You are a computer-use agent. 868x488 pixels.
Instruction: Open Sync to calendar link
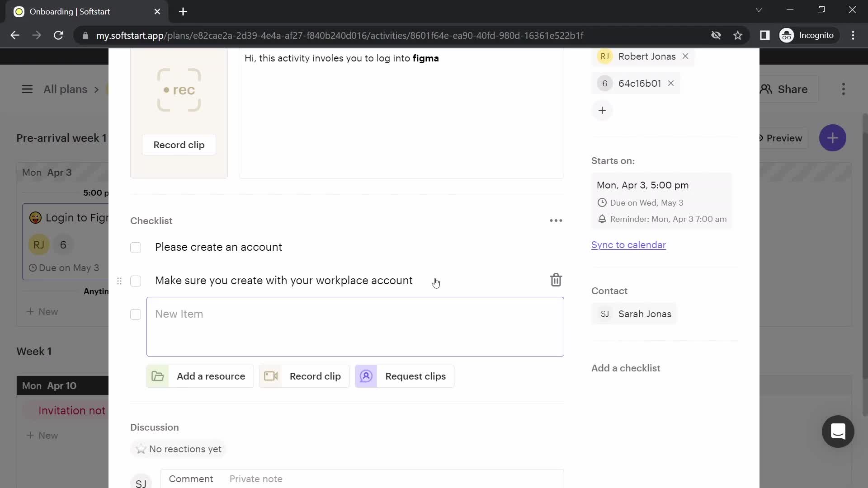pyautogui.click(x=628, y=245)
